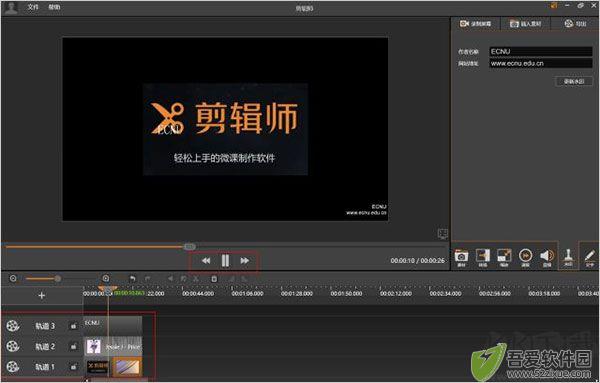Click the 00:00:44.000 mark on the ruler
The image size is (600, 383).
(x=198, y=293)
